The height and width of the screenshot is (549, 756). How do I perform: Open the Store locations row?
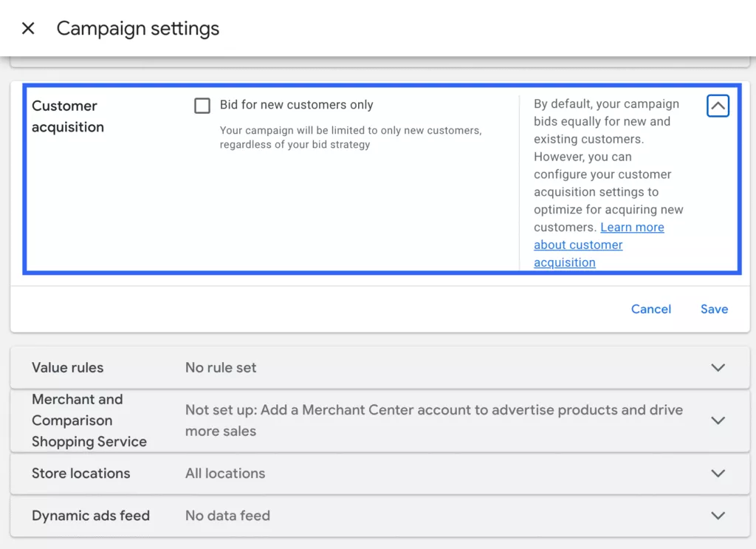(380, 473)
